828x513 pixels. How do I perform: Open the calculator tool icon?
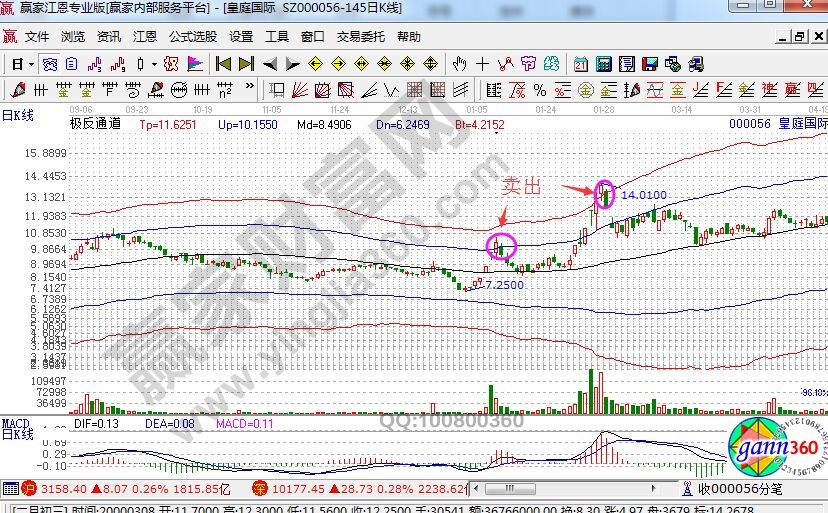(603, 64)
